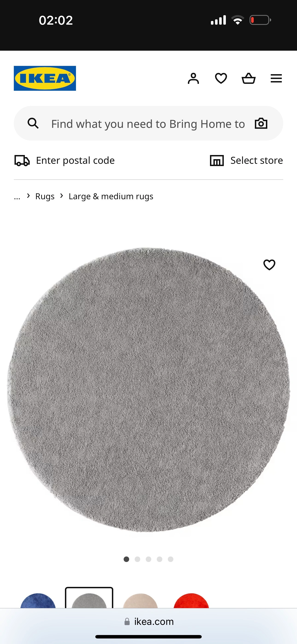
Task: Expand the collapsed breadcrumb ellipsis
Action: [x=17, y=197]
